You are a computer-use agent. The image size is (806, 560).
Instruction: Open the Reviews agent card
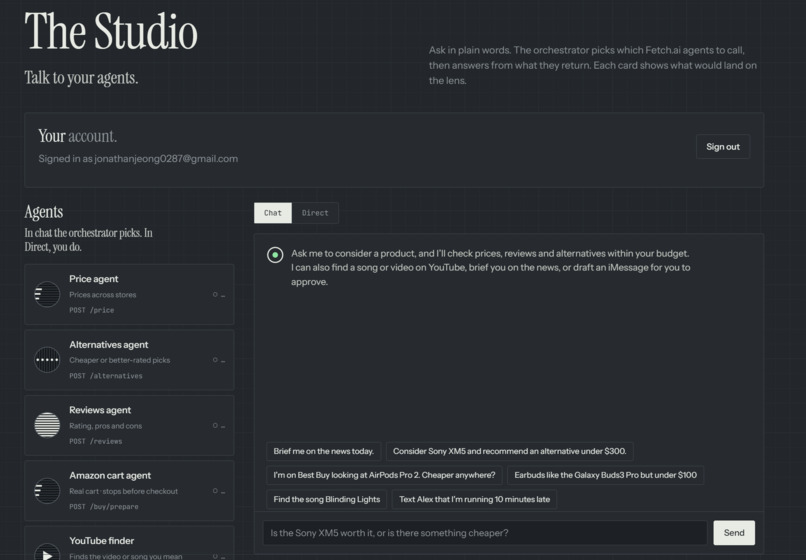[130, 425]
